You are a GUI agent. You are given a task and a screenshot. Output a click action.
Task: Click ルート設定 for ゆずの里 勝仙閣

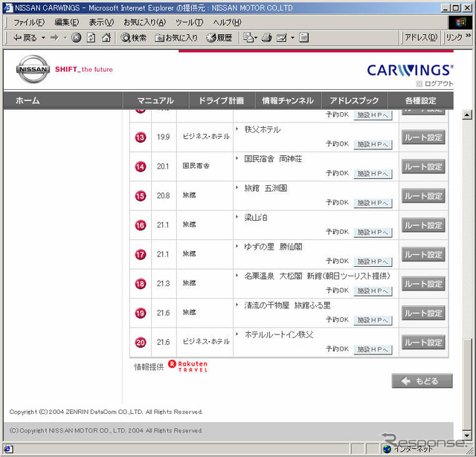point(423,254)
